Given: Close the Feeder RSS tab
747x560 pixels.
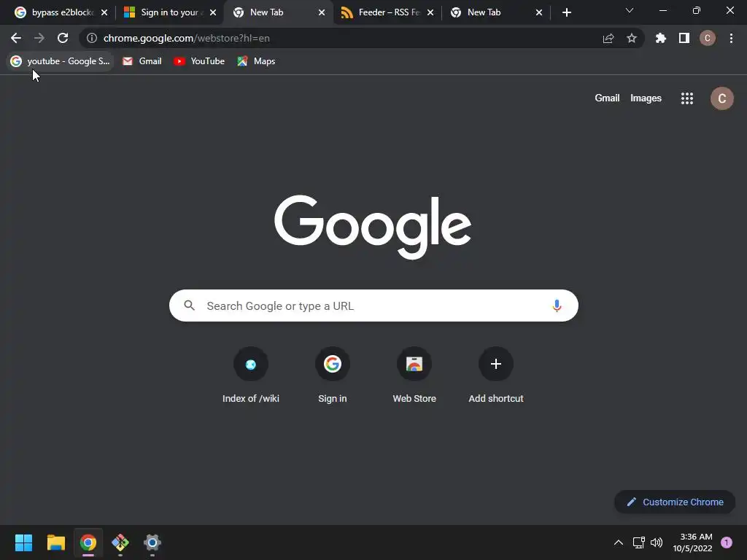Looking at the screenshot, I should click(x=430, y=12).
